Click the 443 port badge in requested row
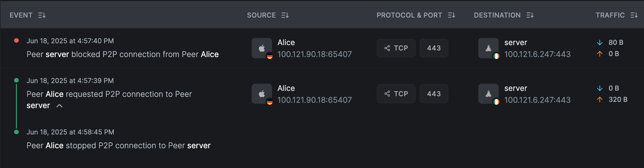 [434, 94]
